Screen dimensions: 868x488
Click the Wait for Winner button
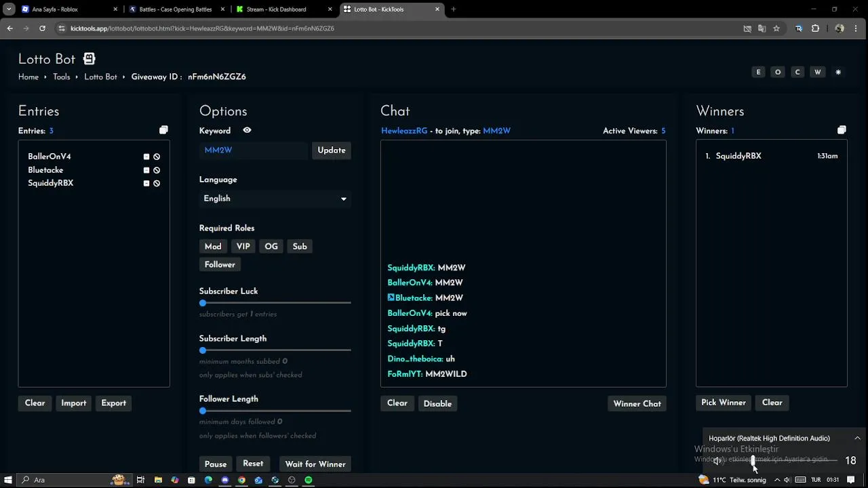(x=315, y=464)
